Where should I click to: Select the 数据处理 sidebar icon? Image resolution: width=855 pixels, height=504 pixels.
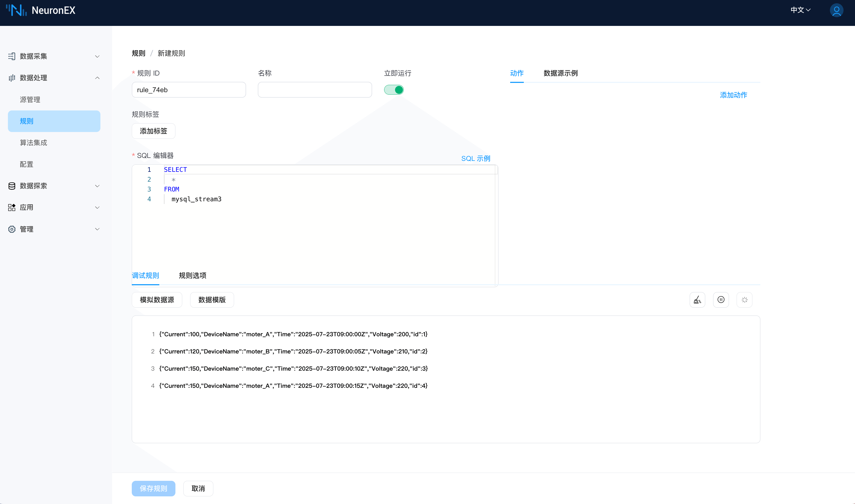point(12,78)
